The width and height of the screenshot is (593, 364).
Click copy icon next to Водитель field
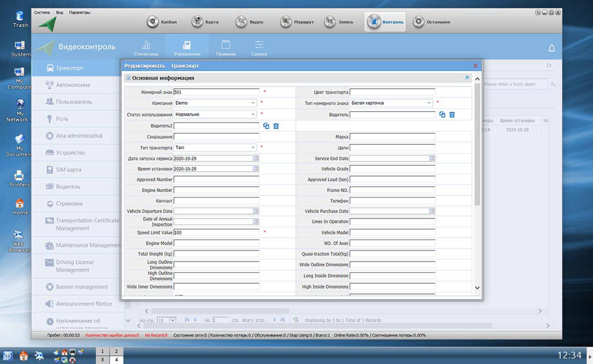[442, 115]
